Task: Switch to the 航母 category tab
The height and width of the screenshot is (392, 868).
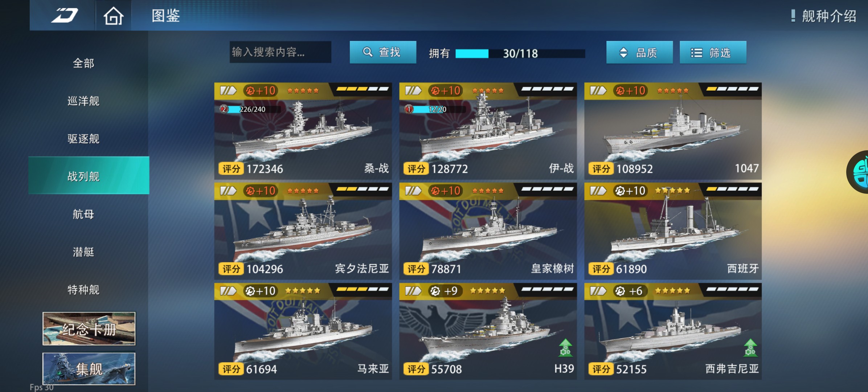Action: click(x=83, y=214)
